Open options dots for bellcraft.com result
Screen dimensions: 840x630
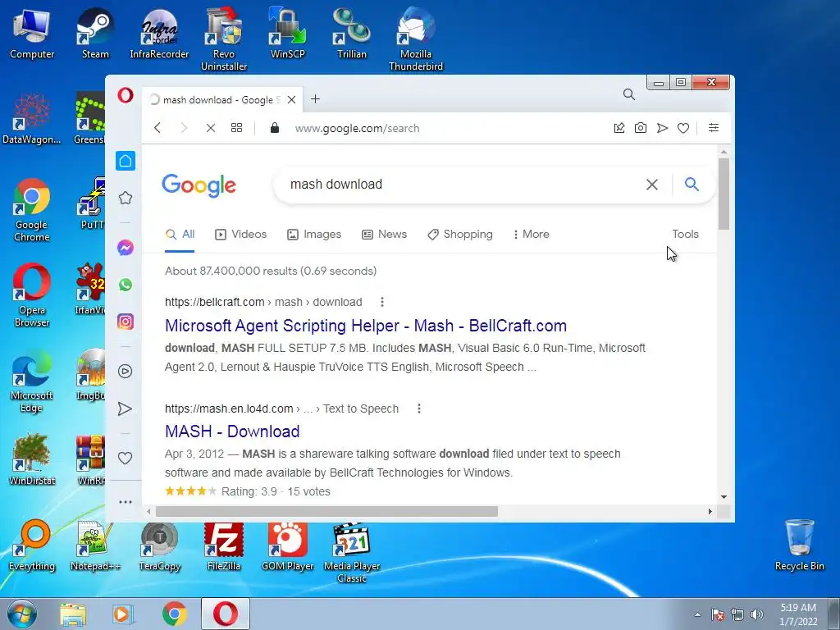382,302
